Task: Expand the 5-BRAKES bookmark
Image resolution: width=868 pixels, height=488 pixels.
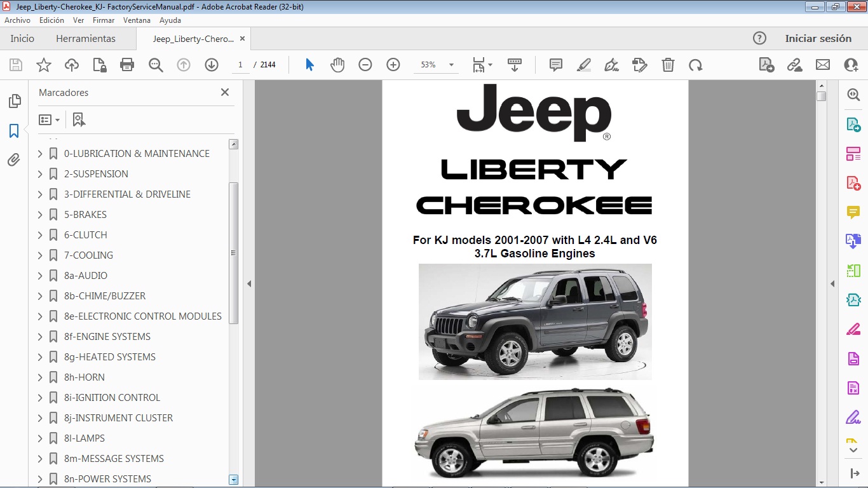Action: click(x=39, y=214)
